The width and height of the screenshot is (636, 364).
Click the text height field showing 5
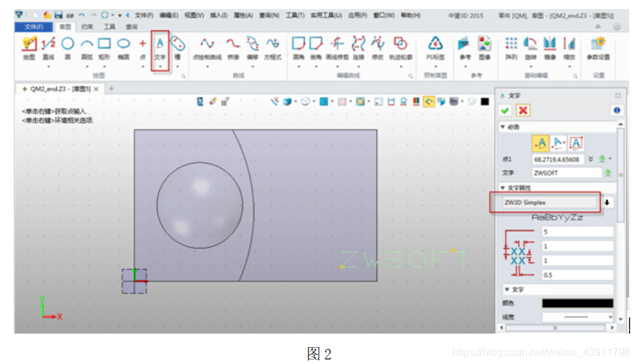[x=578, y=232]
